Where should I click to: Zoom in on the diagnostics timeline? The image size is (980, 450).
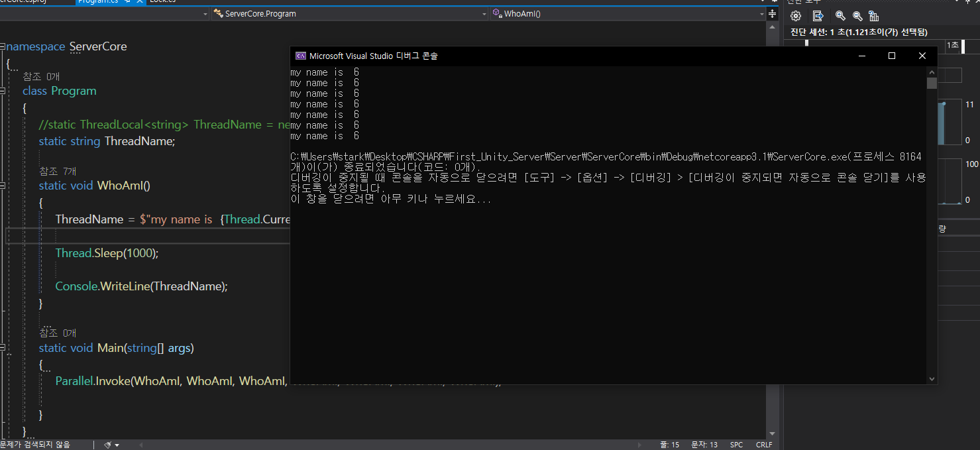pos(840,16)
